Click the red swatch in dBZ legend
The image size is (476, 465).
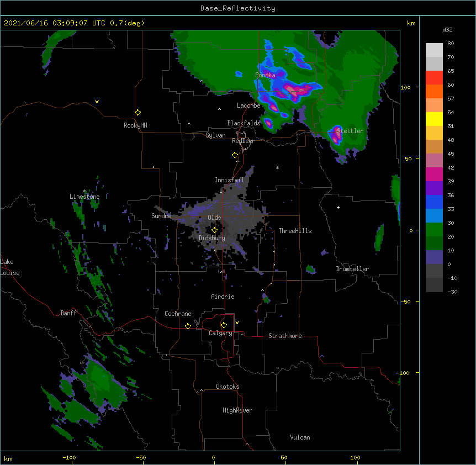click(434, 78)
